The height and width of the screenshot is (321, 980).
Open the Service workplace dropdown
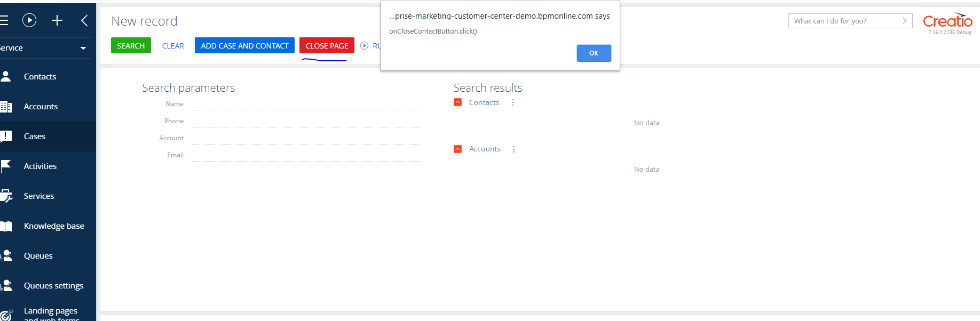(46, 48)
